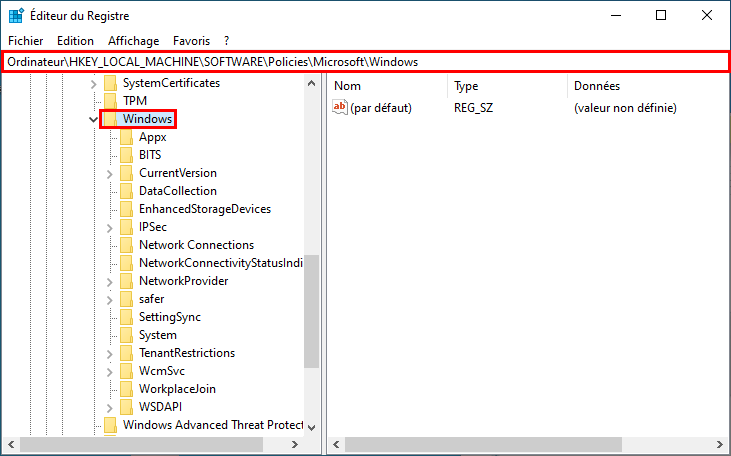Screen dimensions: 731x456
Task: Open the Edition menu
Action: 76,41
